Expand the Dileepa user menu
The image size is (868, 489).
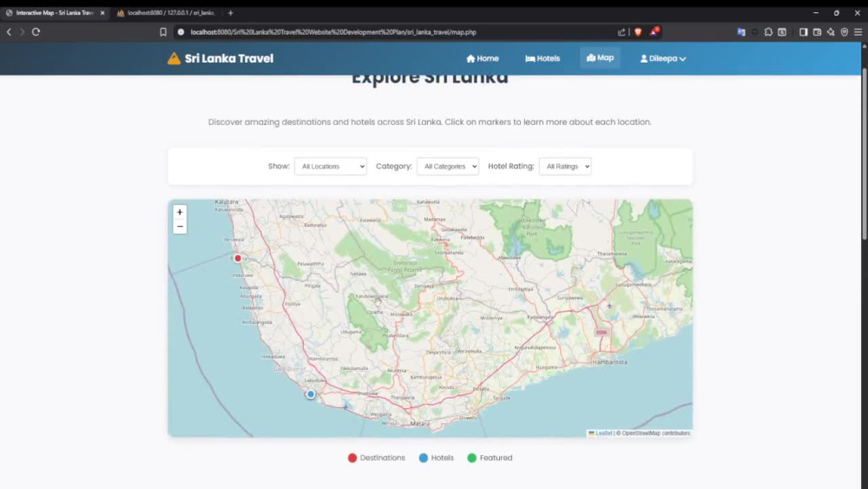click(x=663, y=58)
